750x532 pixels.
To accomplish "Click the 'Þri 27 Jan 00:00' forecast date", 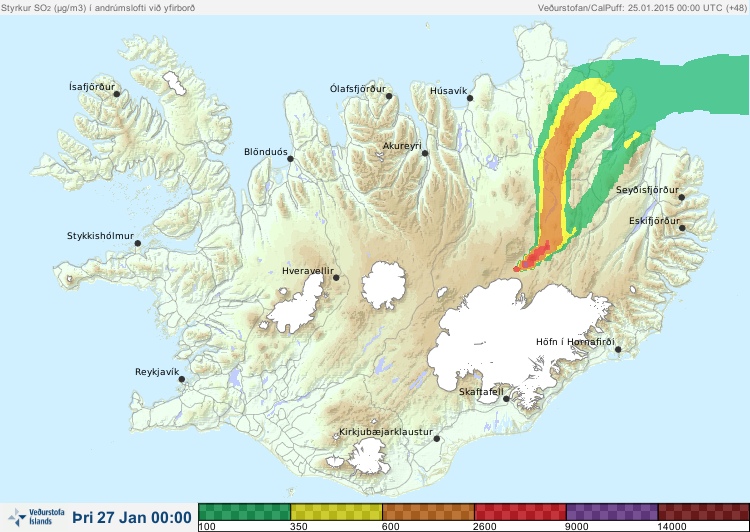I will pos(132,517).
